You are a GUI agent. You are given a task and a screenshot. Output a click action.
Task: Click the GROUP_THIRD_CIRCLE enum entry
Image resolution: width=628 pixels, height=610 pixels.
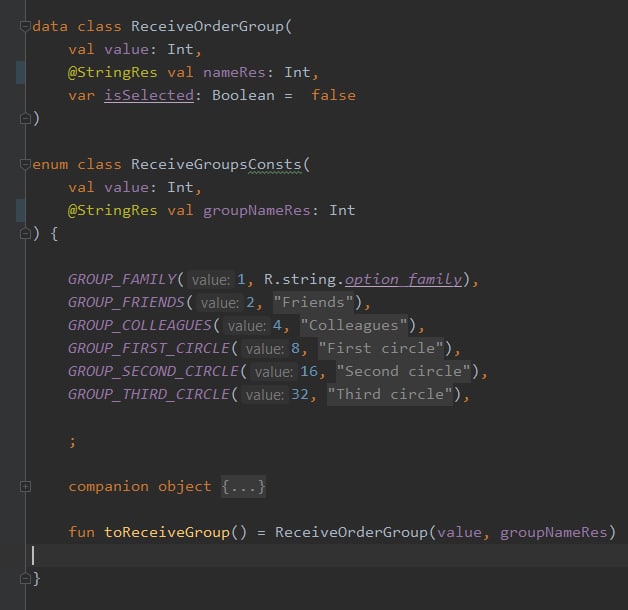tap(149, 394)
